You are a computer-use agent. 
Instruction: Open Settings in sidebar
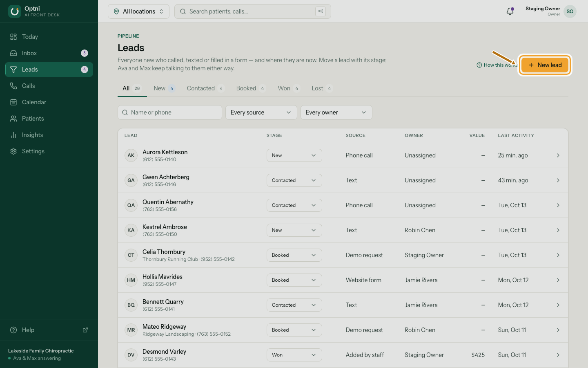[x=49, y=151]
